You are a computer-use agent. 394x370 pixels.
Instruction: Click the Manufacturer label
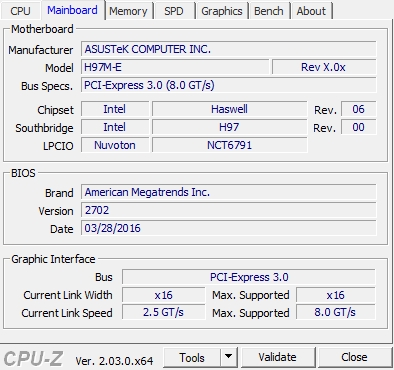[x=41, y=50]
